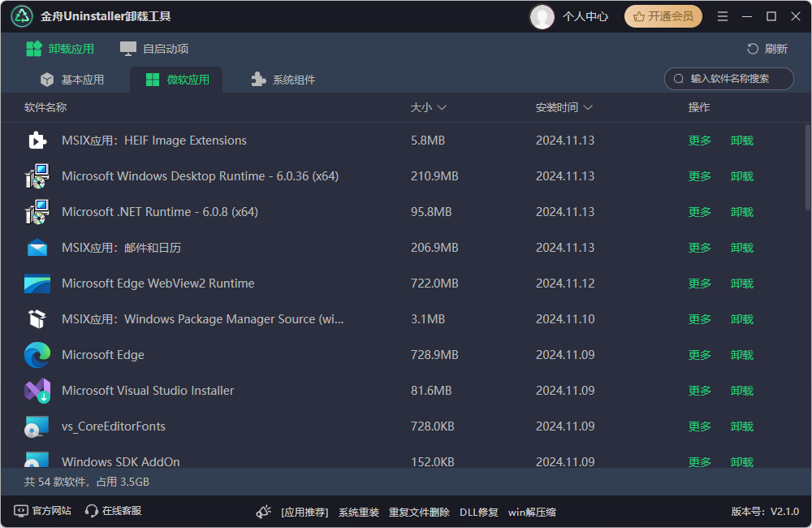Click the 210.9MB size value
This screenshot has height=528, width=812.
click(x=434, y=176)
